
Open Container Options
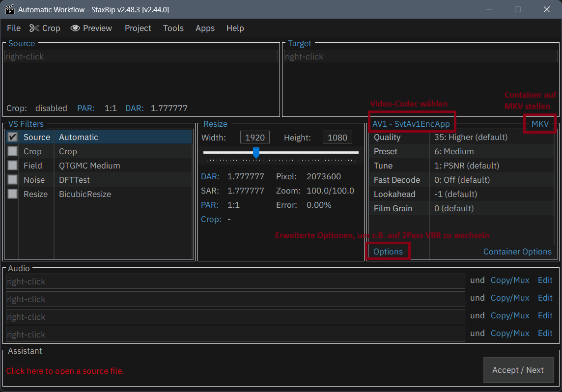coord(517,252)
